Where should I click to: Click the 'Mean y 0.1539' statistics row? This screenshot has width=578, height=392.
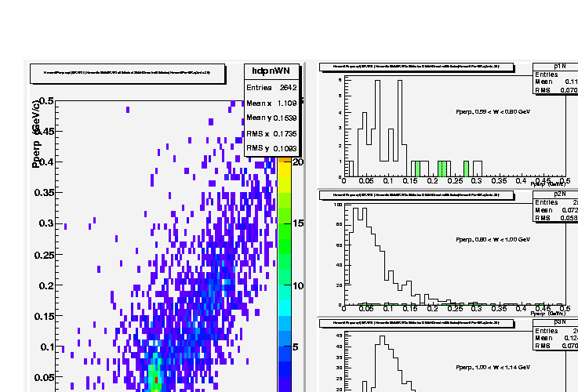click(271, 118)
